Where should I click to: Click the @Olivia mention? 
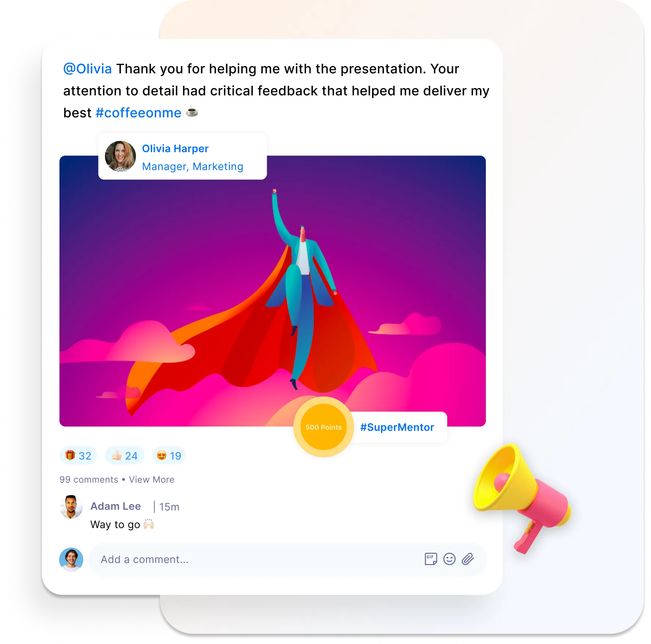click(87, 69)
